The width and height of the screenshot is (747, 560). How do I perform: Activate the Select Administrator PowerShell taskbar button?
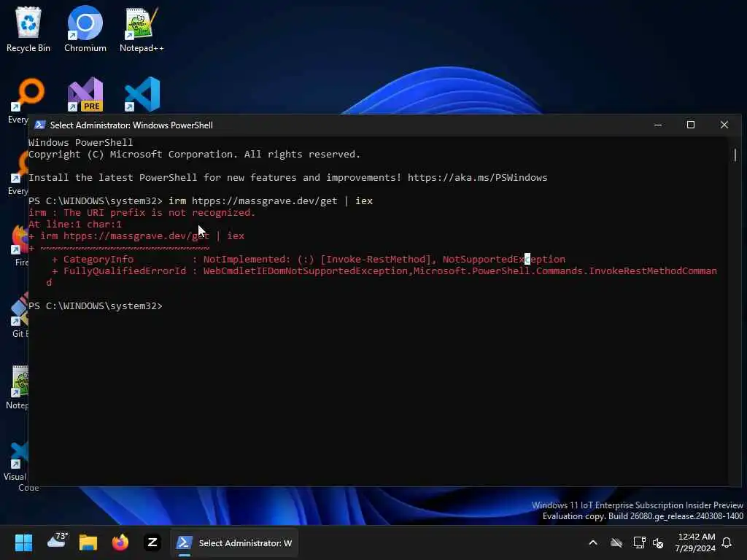click(234, 542)
